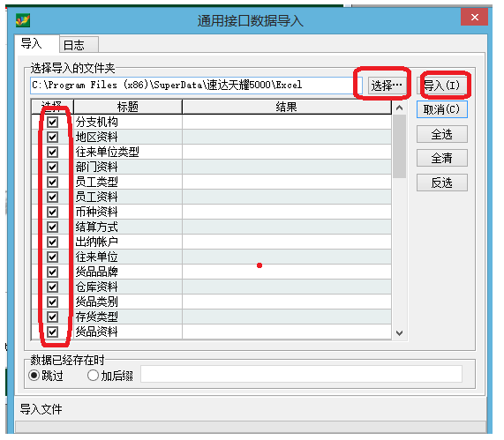Screen dimensions: 504x440
Task: Click the 取消(C) button
Action: click(442, 109)
